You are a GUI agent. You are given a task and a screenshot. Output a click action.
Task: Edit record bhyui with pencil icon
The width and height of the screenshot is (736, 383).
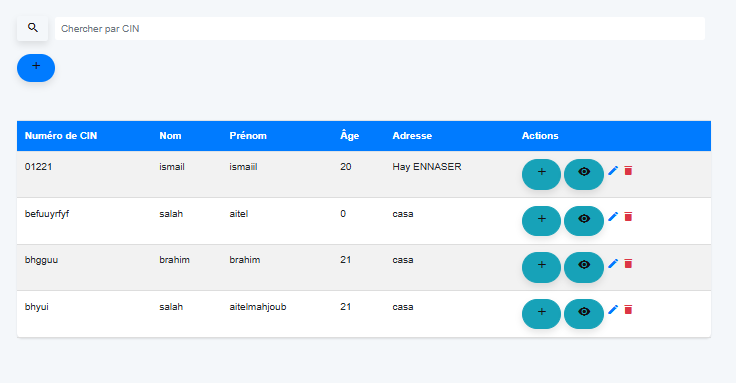tap(613, 309)
